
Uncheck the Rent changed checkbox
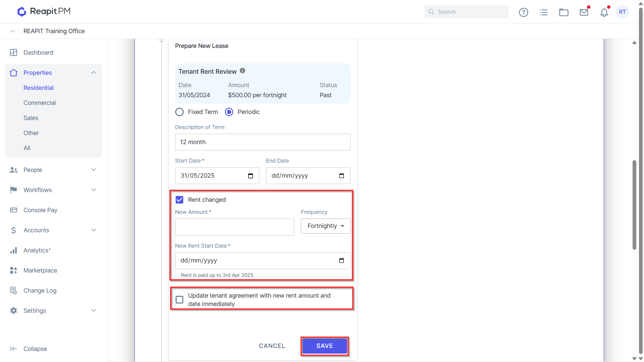pyautogui.click(x=179, y=200)
